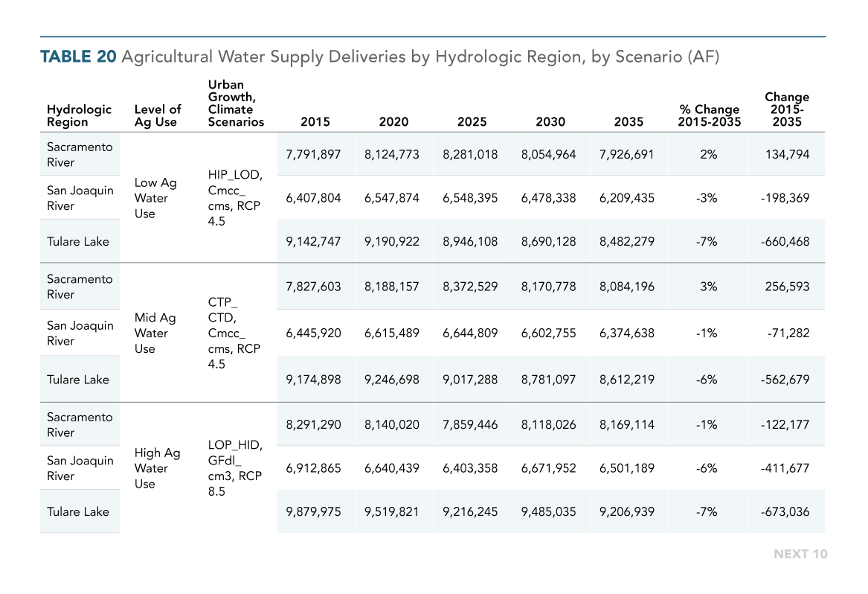This screenshot has height=594, width=868.
Task: Click the change value -562,679
Action: click(785, 380)
